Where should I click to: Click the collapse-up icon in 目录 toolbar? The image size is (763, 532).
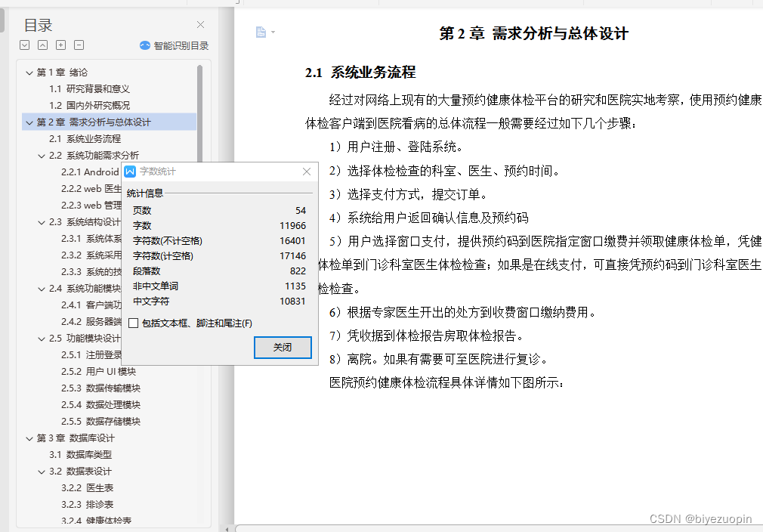(x=43, y=45)
